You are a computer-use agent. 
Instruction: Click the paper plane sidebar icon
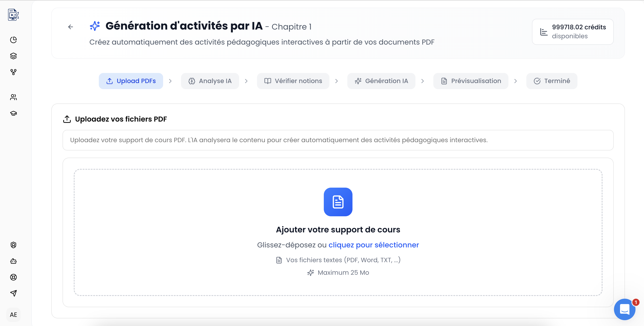(x=13, y=293)
